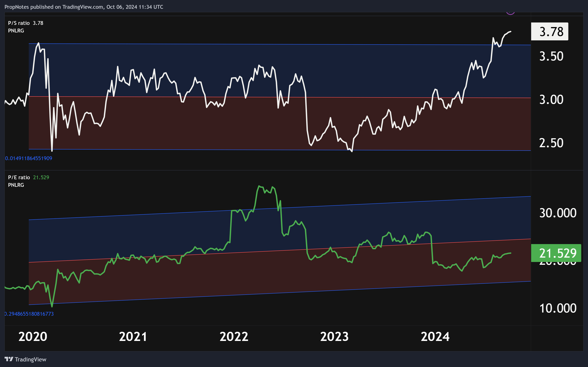Screen dimensions: 588x367
Task: Click the 2023 label on time axis
Action: 334,337
